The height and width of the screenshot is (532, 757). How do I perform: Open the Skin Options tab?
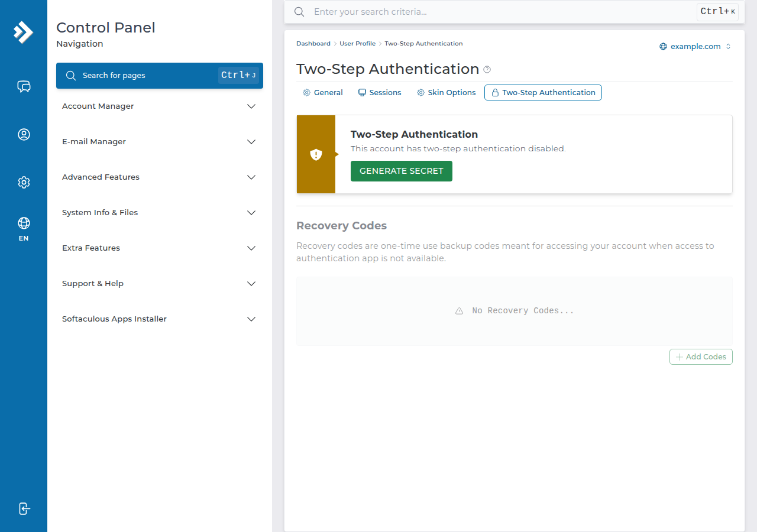(447, 93)
